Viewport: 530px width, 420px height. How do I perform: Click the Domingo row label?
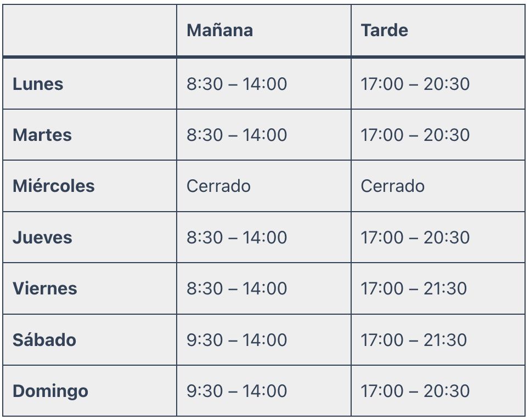[x=50, y=391]
